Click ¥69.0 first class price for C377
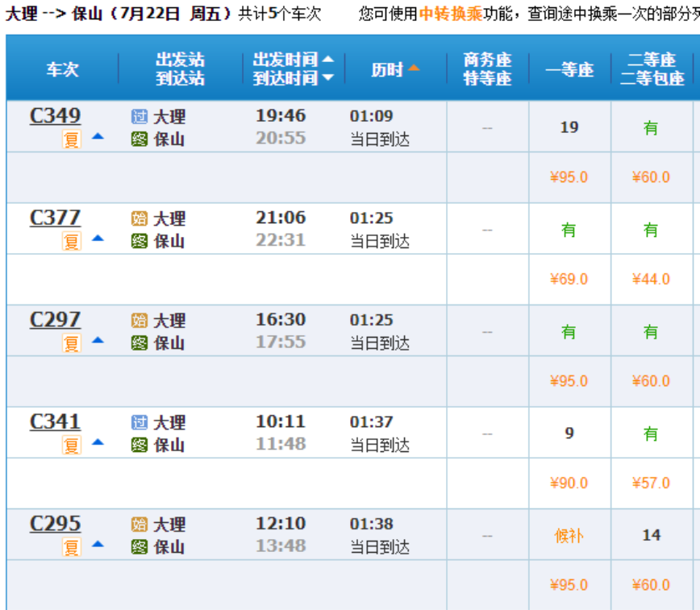 tap(569, 280)
